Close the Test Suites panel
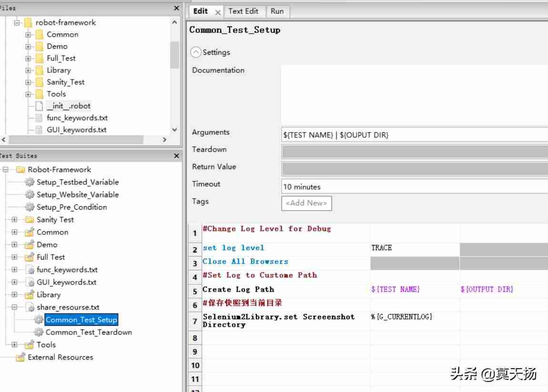548x392 pixels. point(177,156)
